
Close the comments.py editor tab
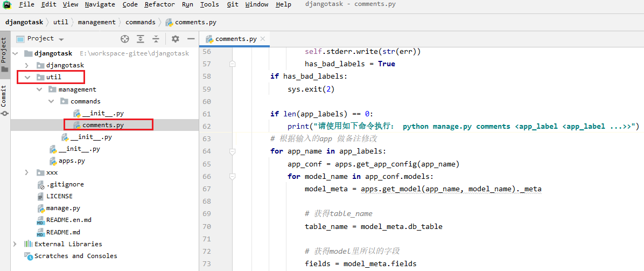pos(263,39)
